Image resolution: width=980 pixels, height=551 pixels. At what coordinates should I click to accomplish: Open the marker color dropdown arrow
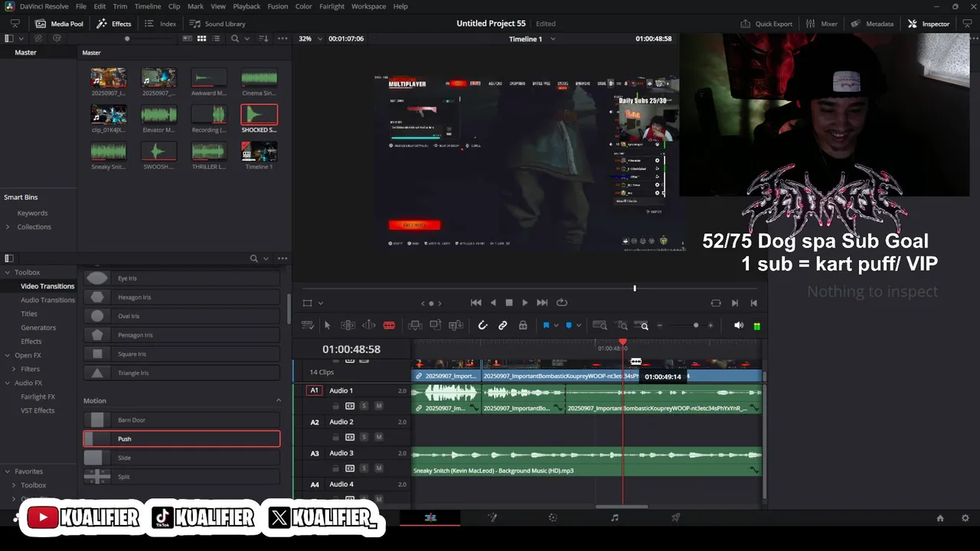(579, 325)
